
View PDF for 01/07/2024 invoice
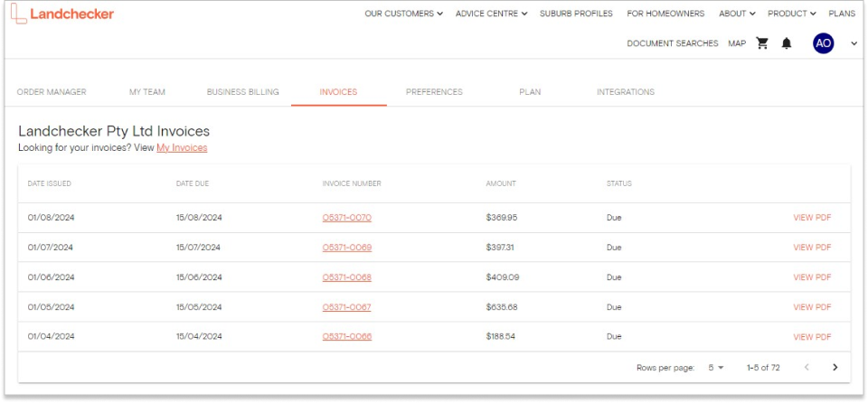[x=812, y=248]
